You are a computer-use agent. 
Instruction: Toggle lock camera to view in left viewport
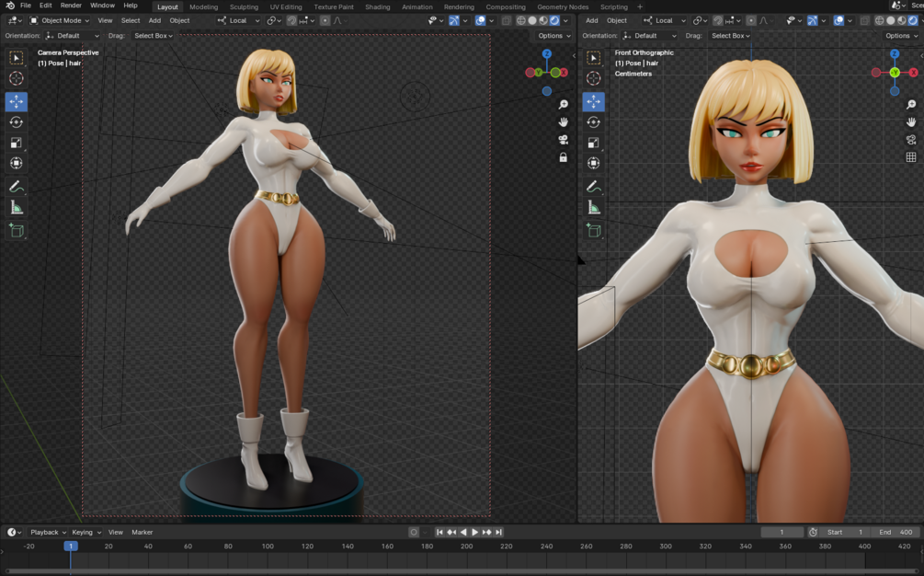click(x=564, y=157)
